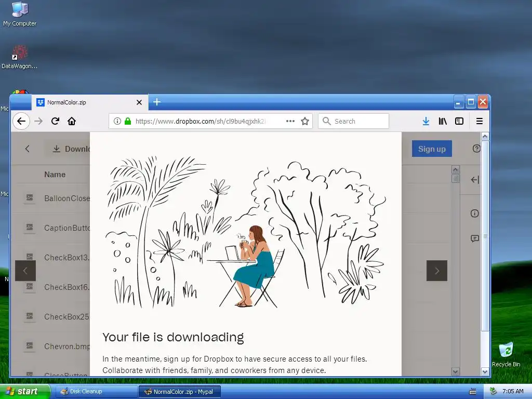Screen dimensions: 532x399
Task: Show file info in Dropbox sidebar
Action: (x=475, y=213)
